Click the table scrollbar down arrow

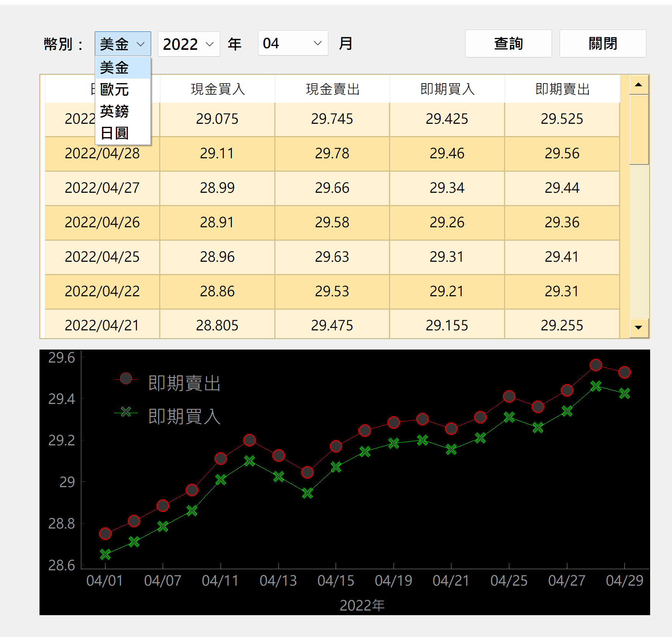(x=638, y=327)
